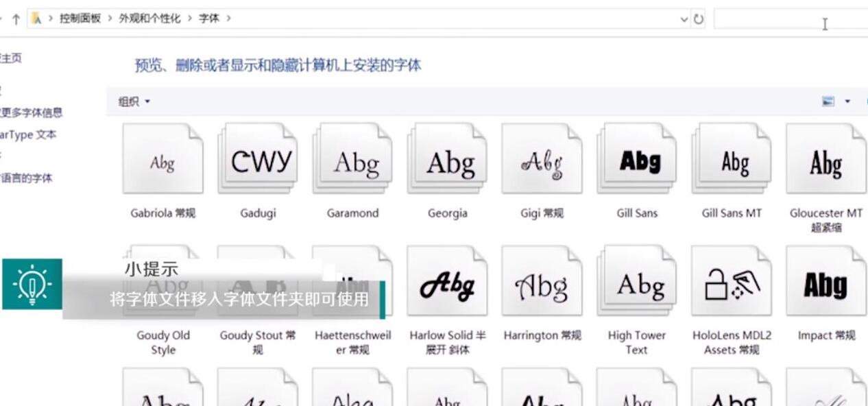The image size is (868, 406).
Task: Expand the chevron after 字体 breadcrumb
Action: tap(228, 19)
